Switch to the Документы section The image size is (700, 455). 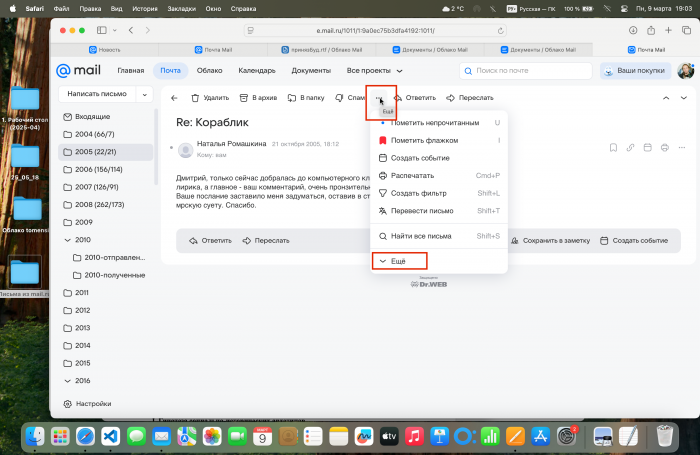click(311, 71)
